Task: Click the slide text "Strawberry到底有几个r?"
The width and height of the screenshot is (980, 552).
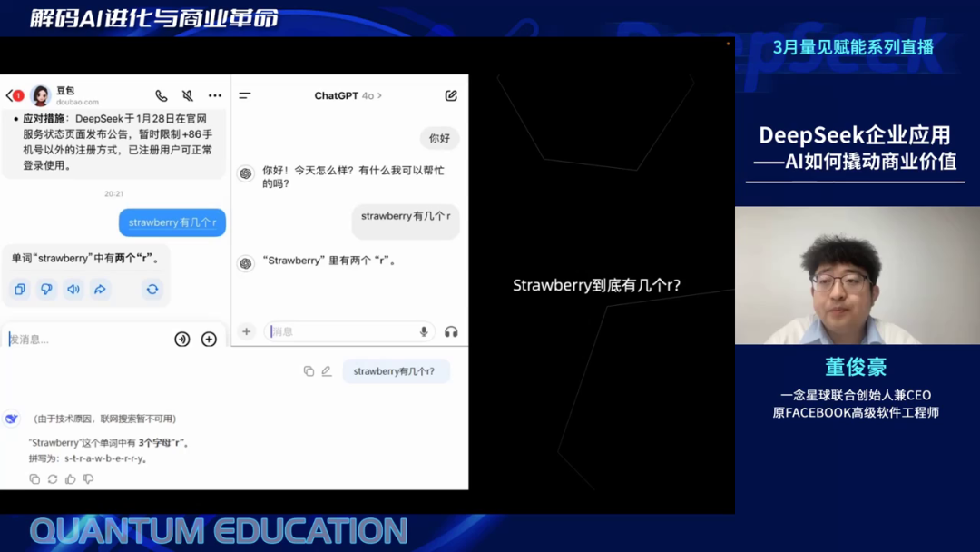Action: coord(596,286)
